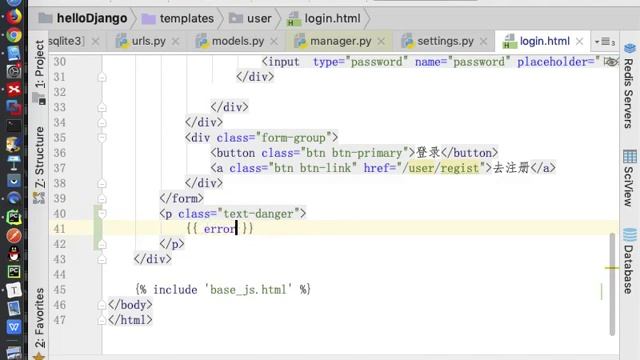Collapse the fold marker on line 42
The width and height of the screenshot is (640, 360).
pyautogui.click(x=102, y=244)
